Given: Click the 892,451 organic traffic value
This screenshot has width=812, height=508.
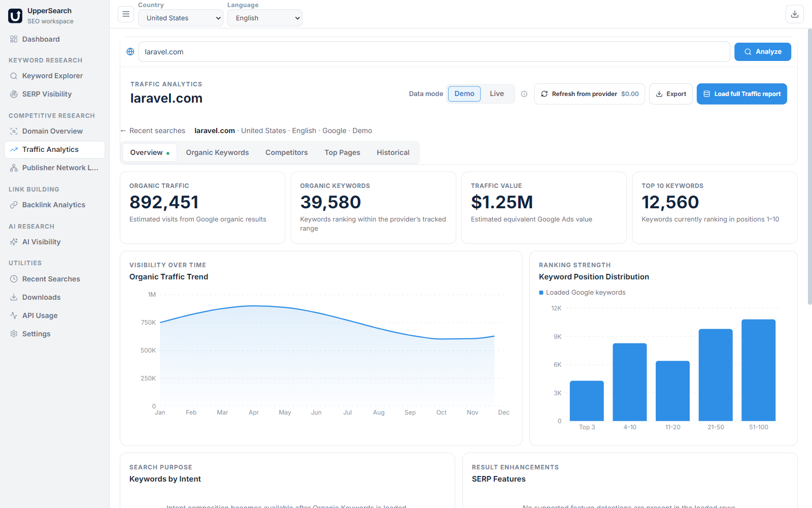Looking at the screenshot, I should point(164,202).
